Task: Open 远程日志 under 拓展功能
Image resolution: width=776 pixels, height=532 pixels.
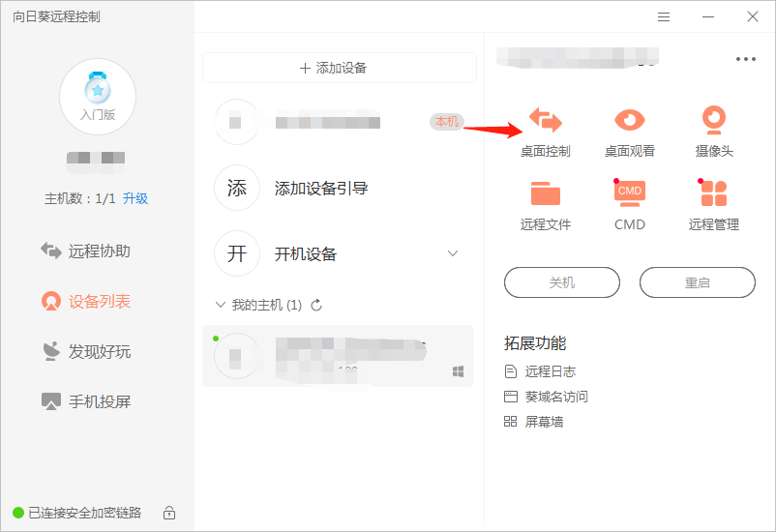Action: (x=540, y=371)
